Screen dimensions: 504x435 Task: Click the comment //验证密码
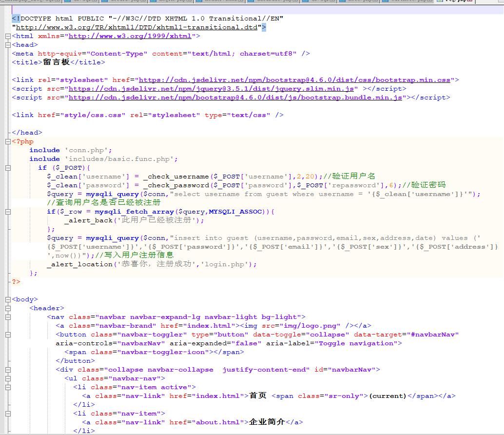point(424,185)
